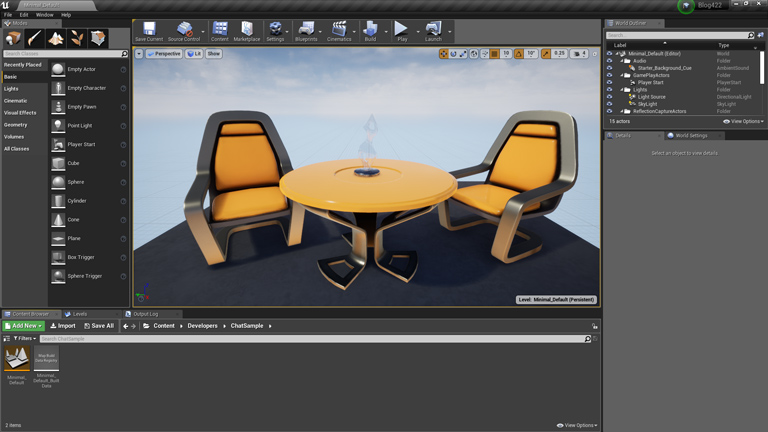Open the Help menu
The image size is (768, 432).
click(66, 15)
